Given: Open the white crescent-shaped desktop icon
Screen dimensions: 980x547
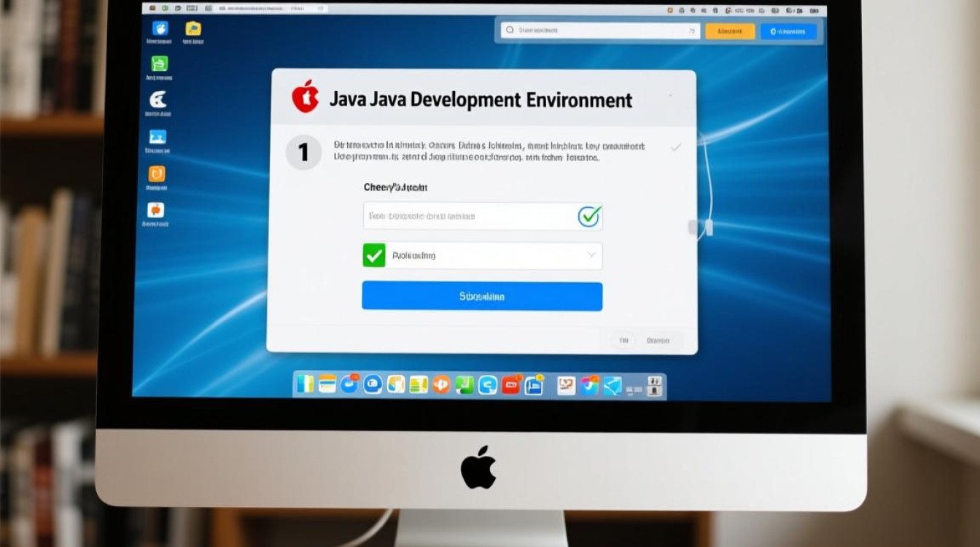Looking at the screenshot, I should [x=157, y=100].
